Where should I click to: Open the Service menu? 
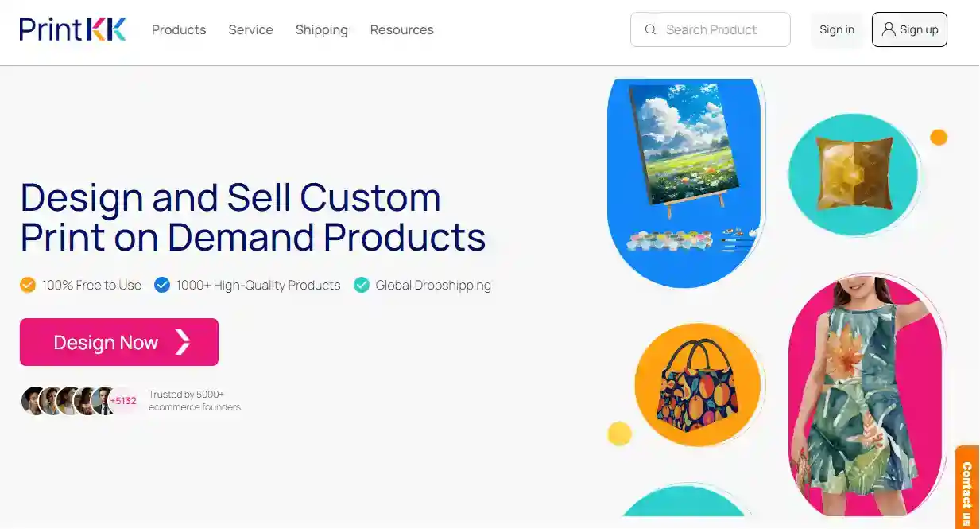click(x=250, y=29)
